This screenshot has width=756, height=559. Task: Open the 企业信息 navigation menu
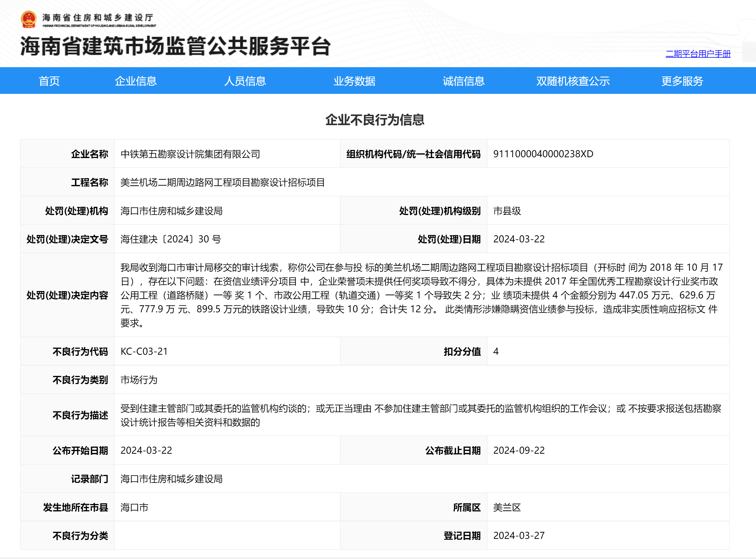(136, 81)
